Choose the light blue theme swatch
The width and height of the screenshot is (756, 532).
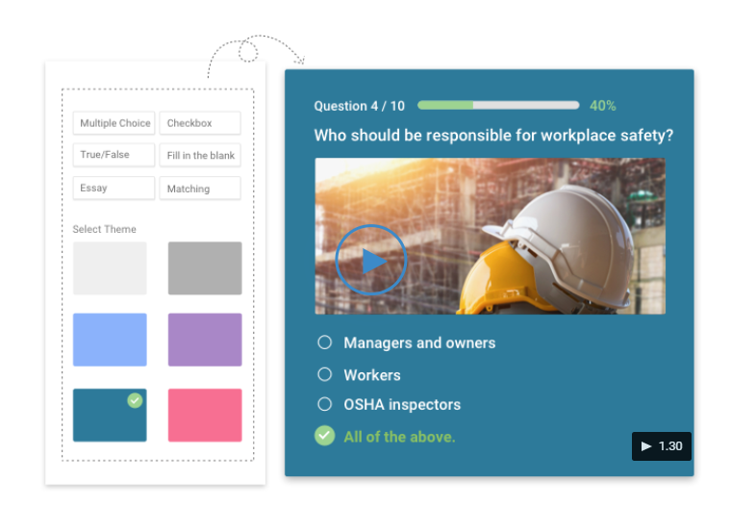click(x=110, y=340)
